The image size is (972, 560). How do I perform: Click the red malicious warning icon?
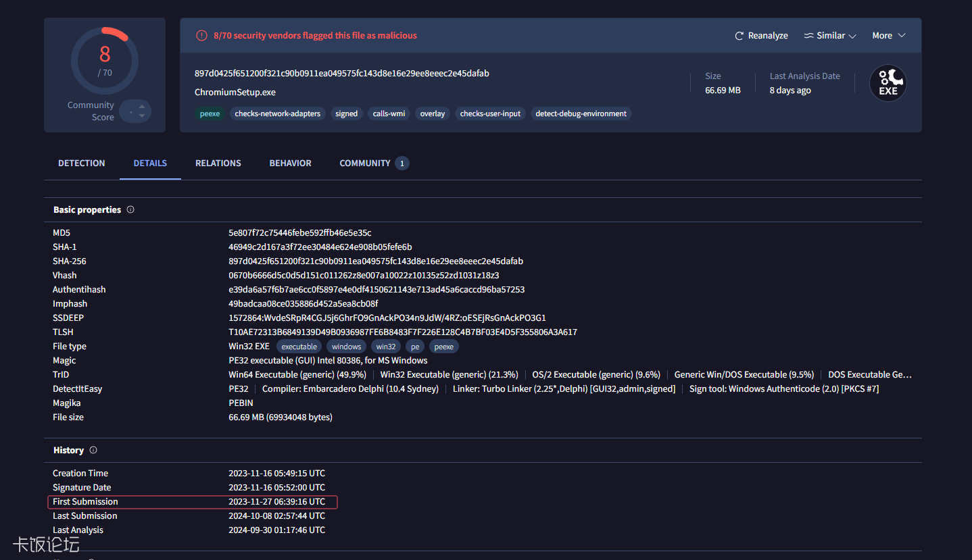point(201,36)
